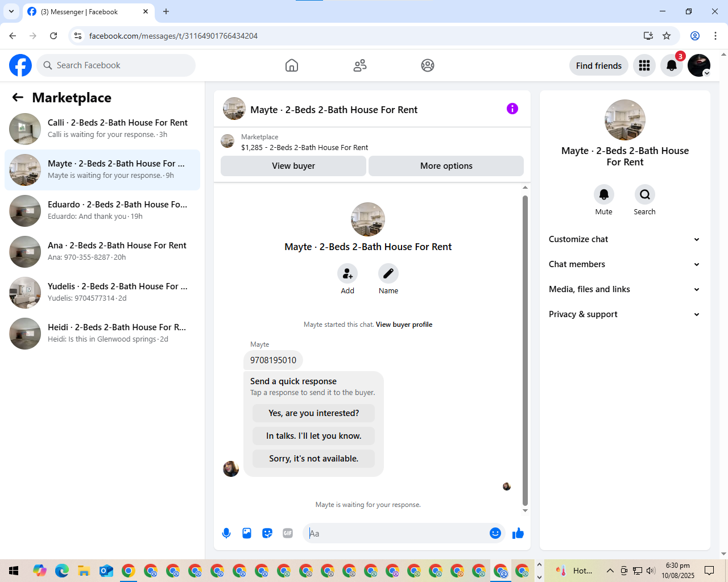Viewport: 728px width, 582px height.
Task: Open the taskbar volume icon
Action: click(651, 571)
